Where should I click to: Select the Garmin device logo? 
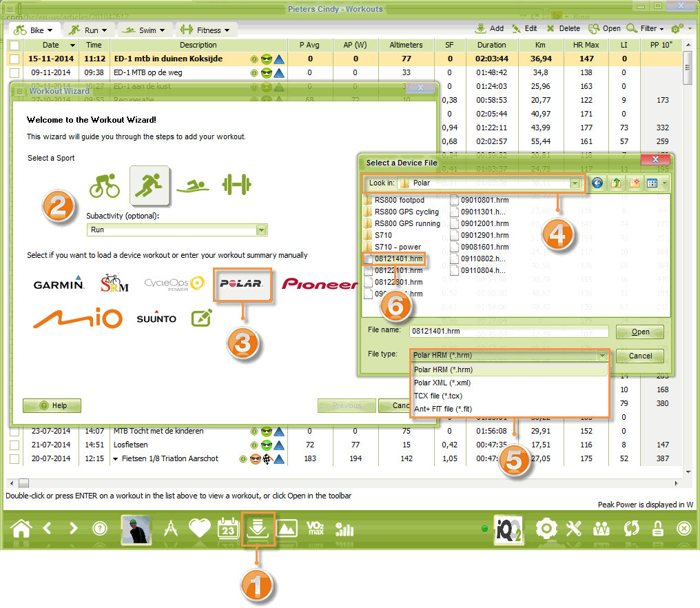click(x=59, y=283)
